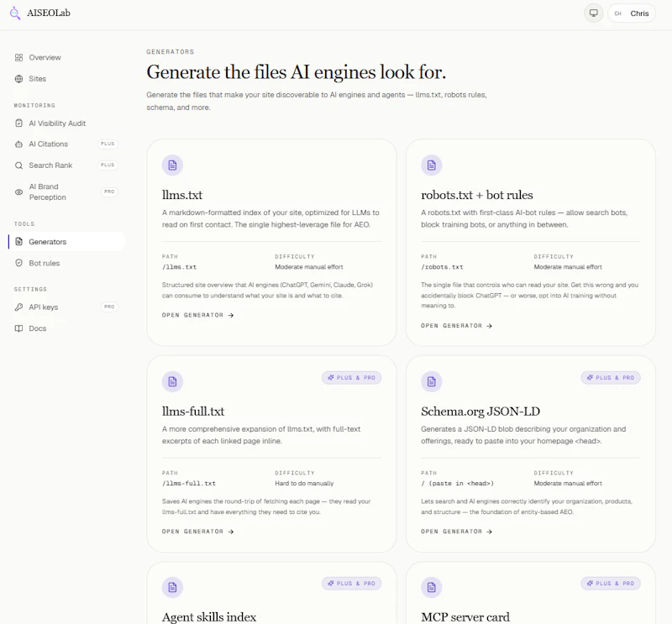Screen dimensions: 672x624
Task: Click the robots.txt card file icon
Action: pyautogui.click(x=432, y=165)
